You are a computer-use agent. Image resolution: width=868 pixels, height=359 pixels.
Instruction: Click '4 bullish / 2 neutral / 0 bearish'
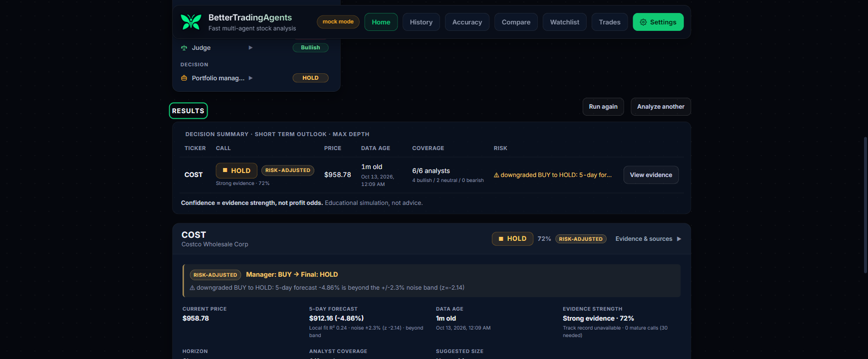(448, 180)
